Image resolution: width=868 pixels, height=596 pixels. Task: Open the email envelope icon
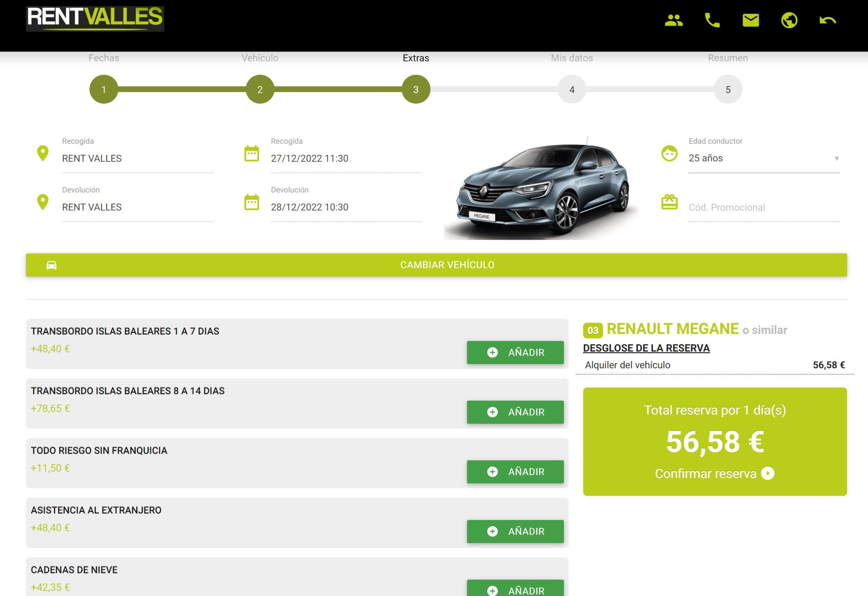pos(751,20)
